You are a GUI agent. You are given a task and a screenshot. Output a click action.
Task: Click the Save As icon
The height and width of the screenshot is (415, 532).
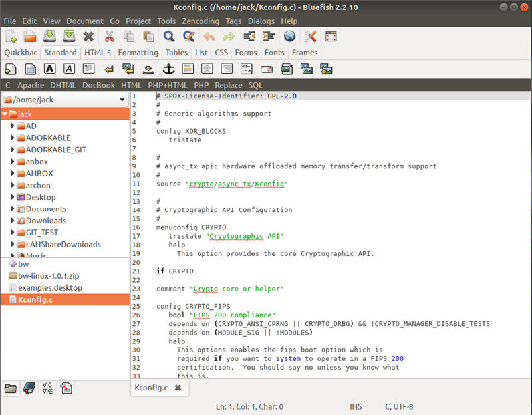[x=69, y=36]
